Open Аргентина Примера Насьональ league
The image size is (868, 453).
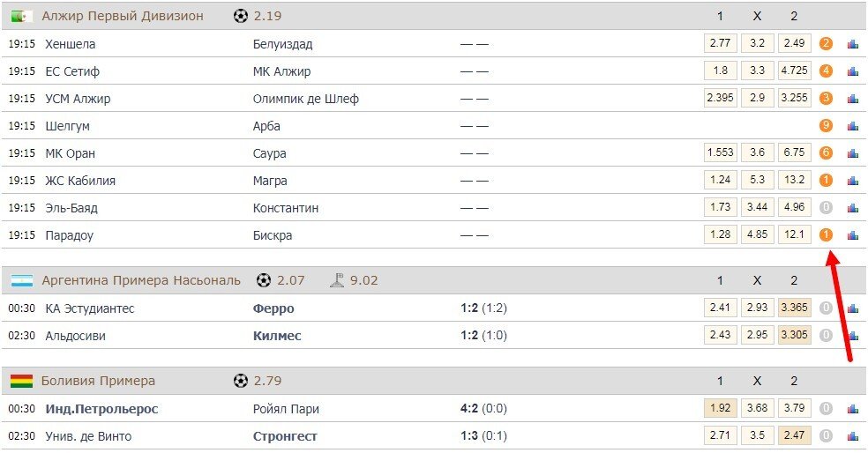141,281
